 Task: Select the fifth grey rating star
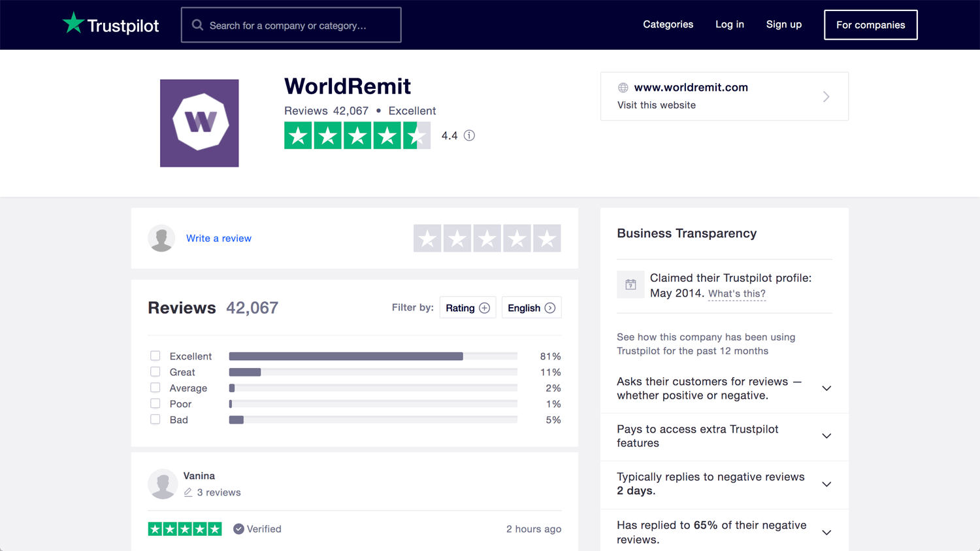pos(547,239)
